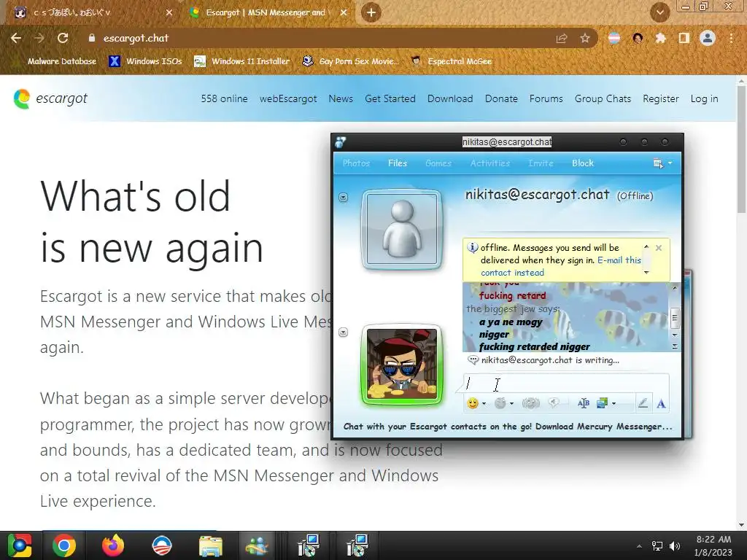
Task: Collapse your own display picture arrow
Action: tap(343, 332)
